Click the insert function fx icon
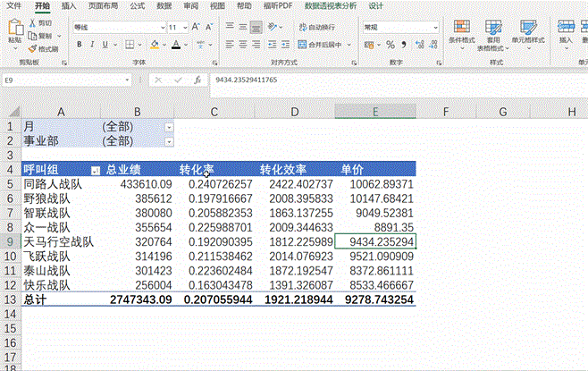 (x=193, y=80)
